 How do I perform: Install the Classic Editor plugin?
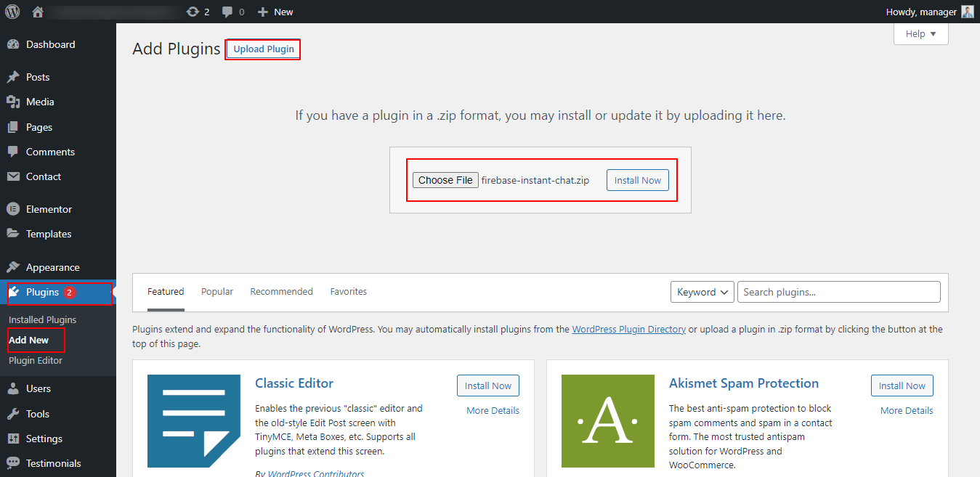point(488,386)
